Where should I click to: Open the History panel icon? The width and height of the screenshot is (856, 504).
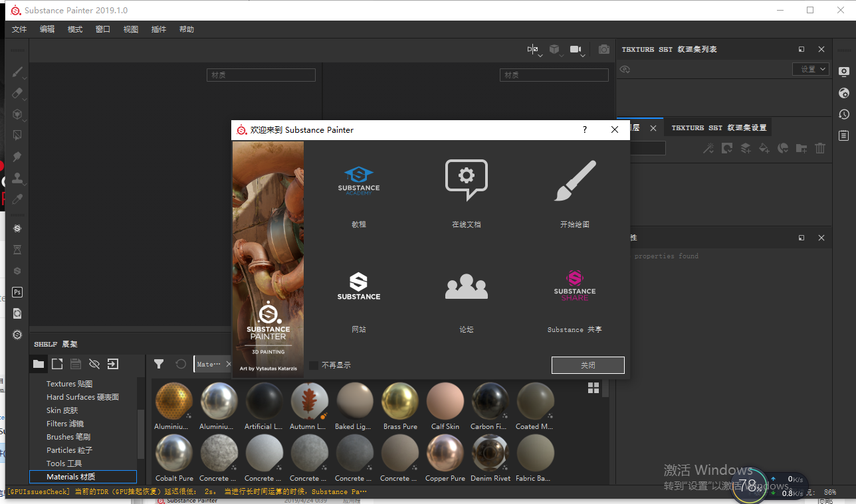[x=844, y=114]
